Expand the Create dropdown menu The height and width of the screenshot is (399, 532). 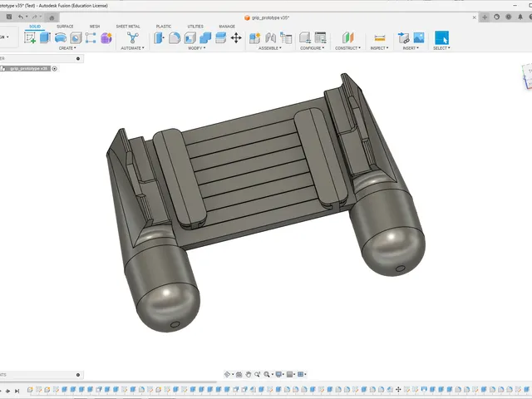coord(67,48)
